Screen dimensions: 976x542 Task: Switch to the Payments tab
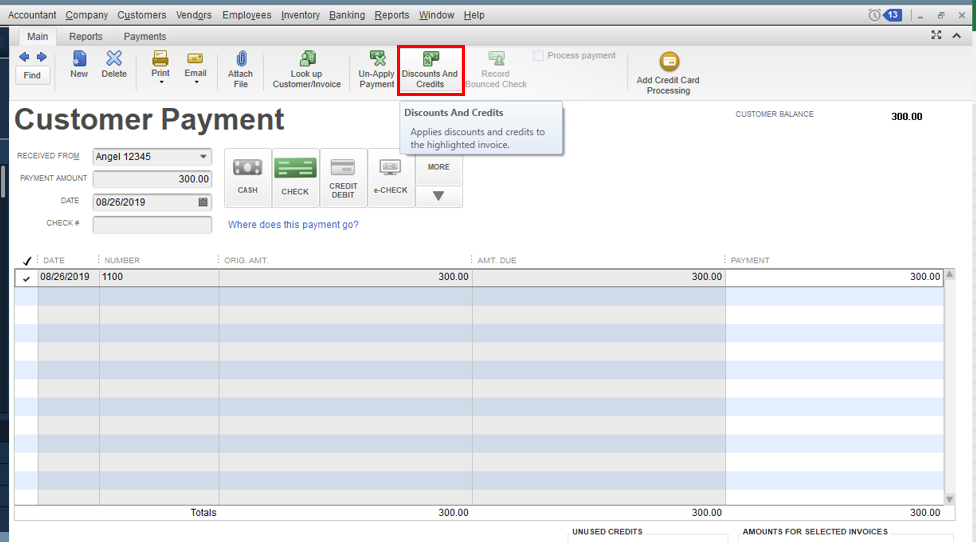pyautogui.click(x=144, y=37)
